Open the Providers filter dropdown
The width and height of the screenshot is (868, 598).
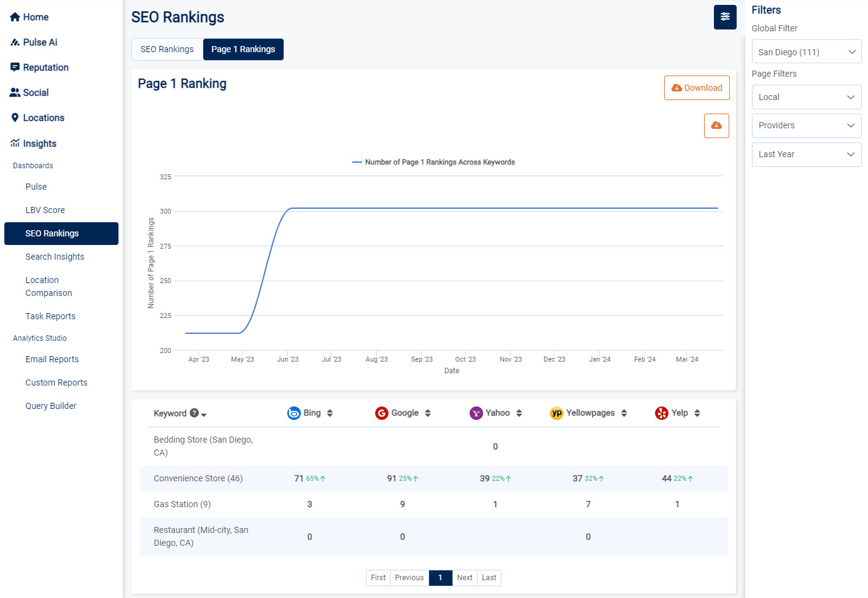pos(806,126)
